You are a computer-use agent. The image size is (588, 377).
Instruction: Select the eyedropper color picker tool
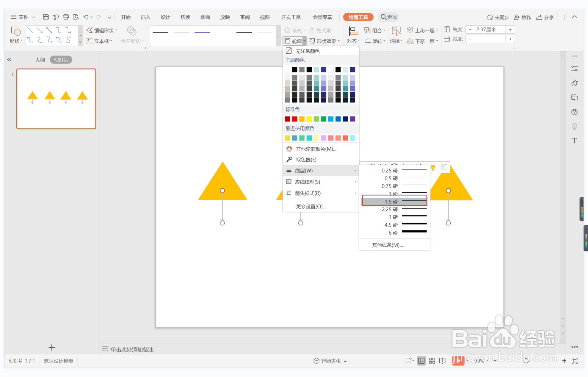[306, 160]
